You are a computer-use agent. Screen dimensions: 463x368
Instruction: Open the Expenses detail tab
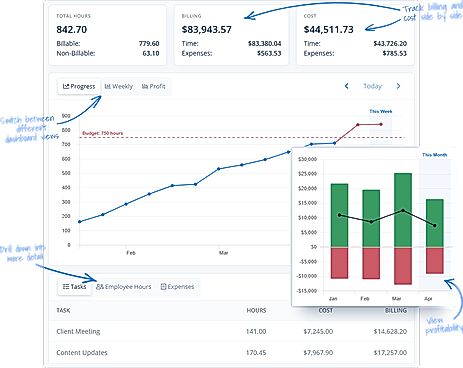coord(178,287)
